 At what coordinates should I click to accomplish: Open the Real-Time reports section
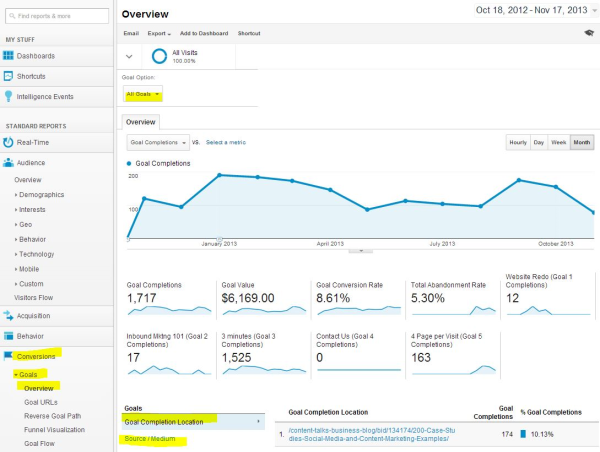(x=57, y=142)
